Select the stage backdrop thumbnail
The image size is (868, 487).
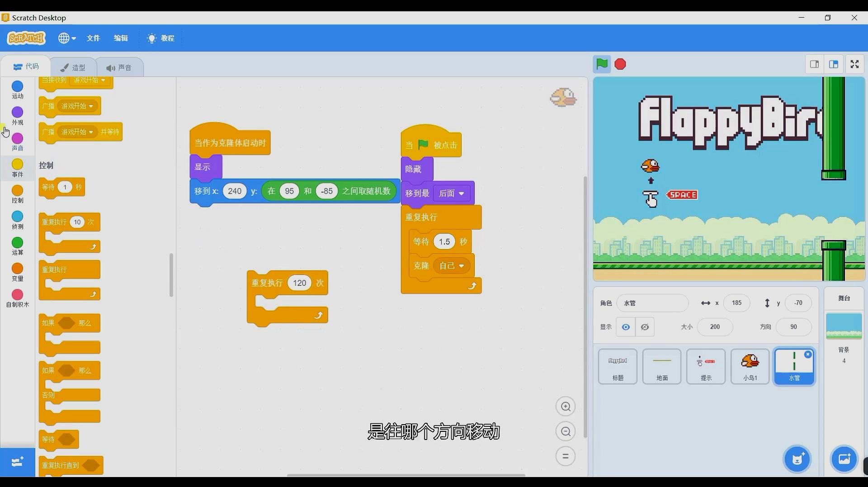pos(844,326)
